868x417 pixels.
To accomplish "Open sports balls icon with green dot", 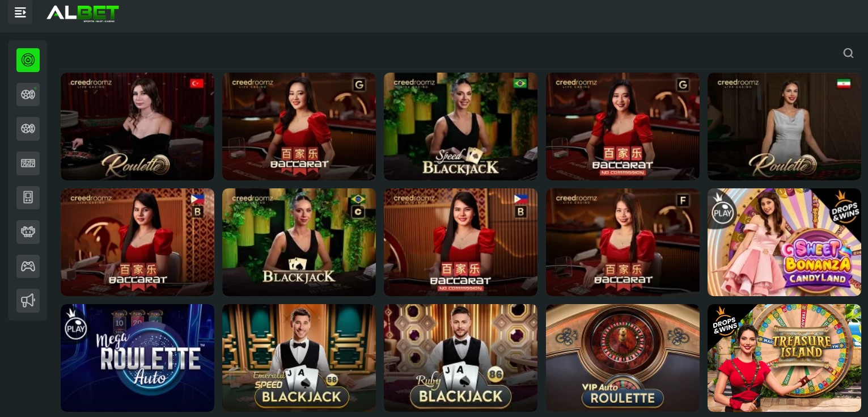I will (x=28, y=95).
